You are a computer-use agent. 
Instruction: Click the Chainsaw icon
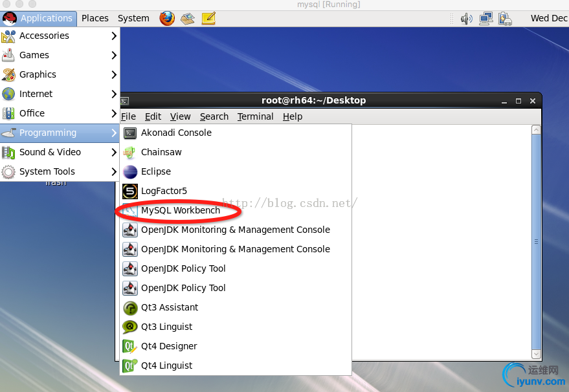click(130, 153)
